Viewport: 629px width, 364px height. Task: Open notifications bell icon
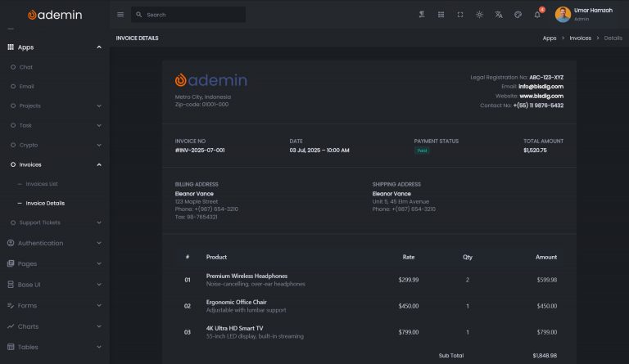(537, 15)
